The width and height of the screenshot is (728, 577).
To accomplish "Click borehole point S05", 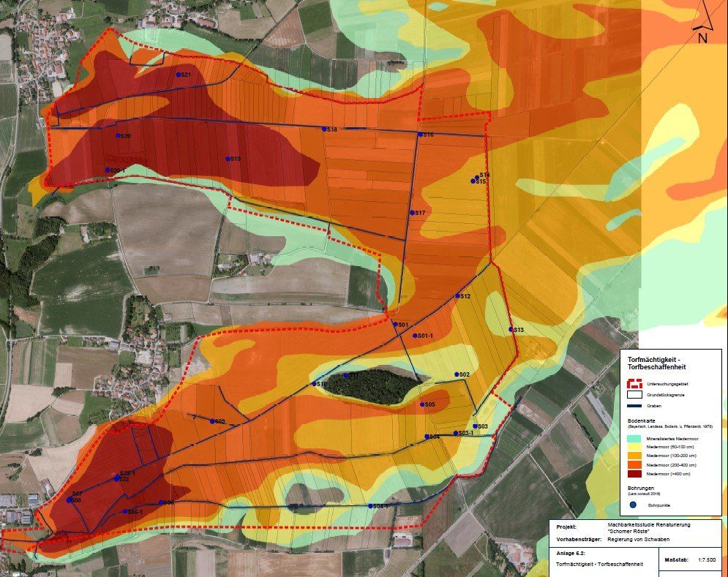I will (x=422, y=404).
